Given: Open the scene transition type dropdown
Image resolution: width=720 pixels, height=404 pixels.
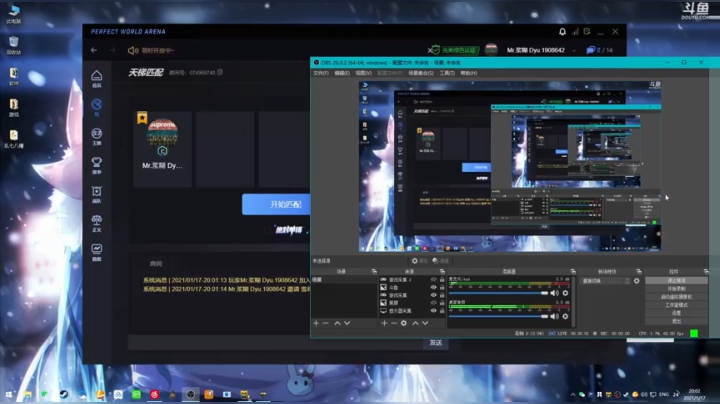Looking at the screenshot, I should click(x=605, y=281).
